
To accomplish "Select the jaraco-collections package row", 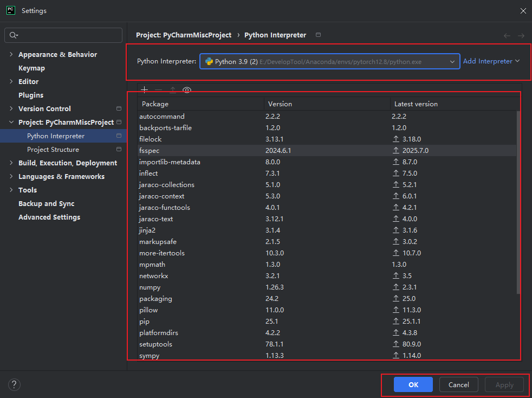I will (327, 185).
